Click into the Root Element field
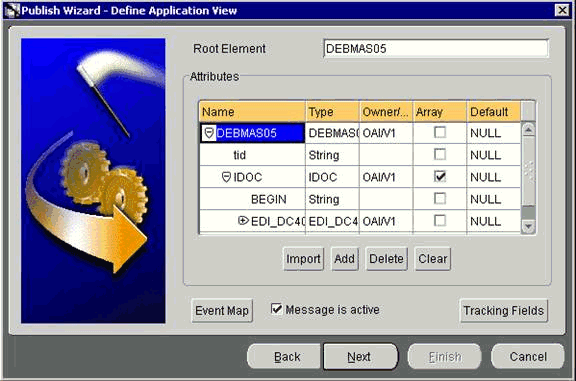The image size is (576, 381). (x=436, y=48)
